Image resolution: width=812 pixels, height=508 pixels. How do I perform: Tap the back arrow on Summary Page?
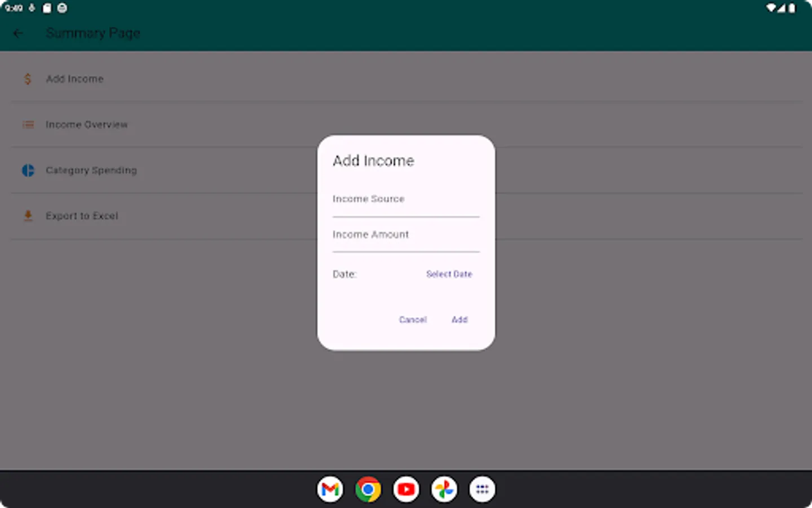(18, 33)
